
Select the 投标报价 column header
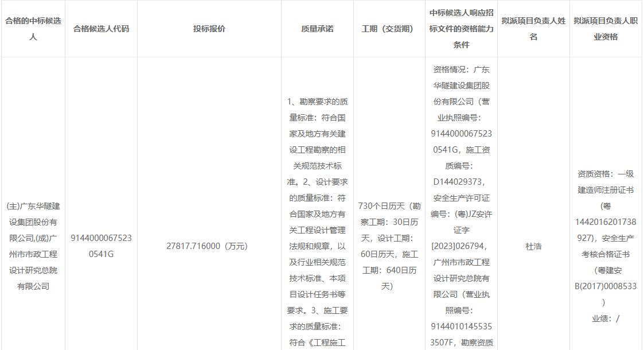(209, 29)
